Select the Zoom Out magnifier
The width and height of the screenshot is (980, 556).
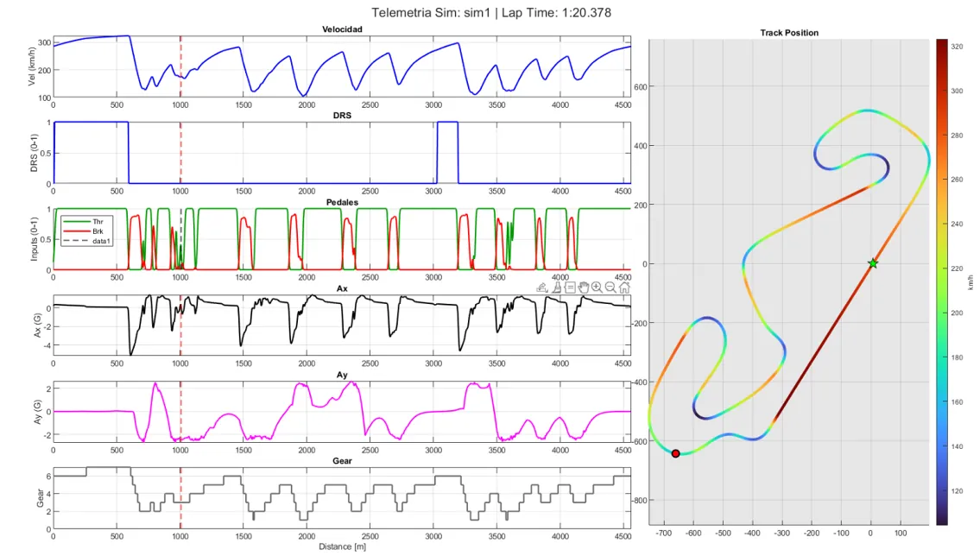tap(610, 287)
